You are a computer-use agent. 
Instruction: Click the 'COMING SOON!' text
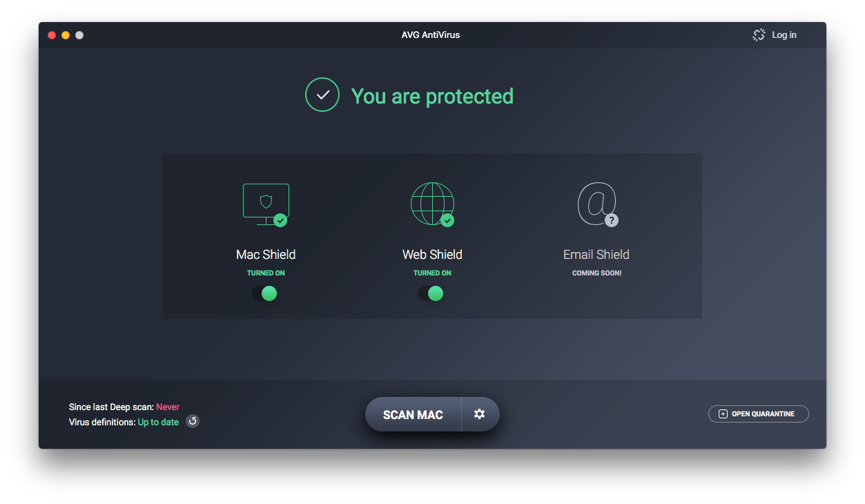[x=597, y=273]
